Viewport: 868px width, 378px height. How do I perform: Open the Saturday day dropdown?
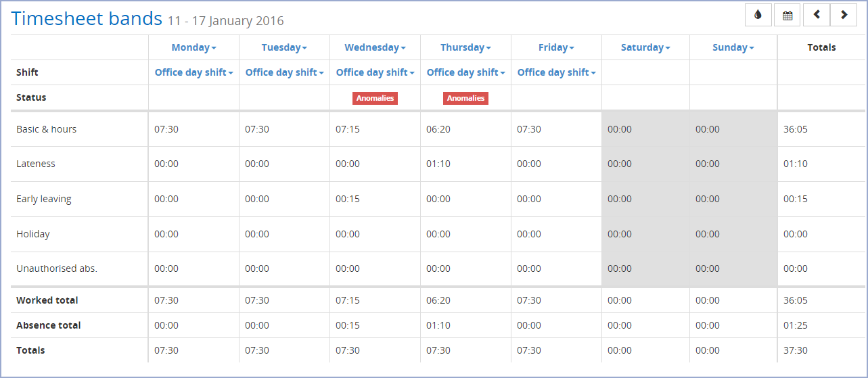click(x=645, y=47)
